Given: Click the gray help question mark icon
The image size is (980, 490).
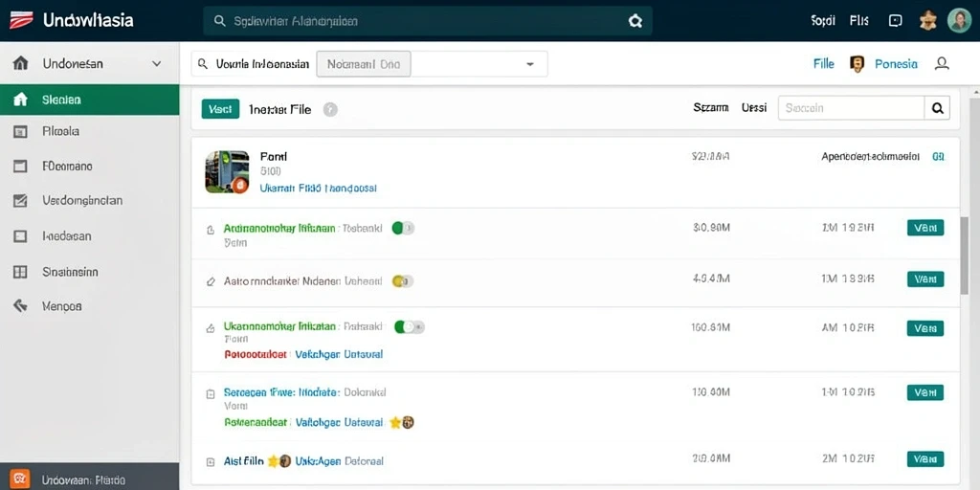Looking at the screenshot, I should click(330, 110).
